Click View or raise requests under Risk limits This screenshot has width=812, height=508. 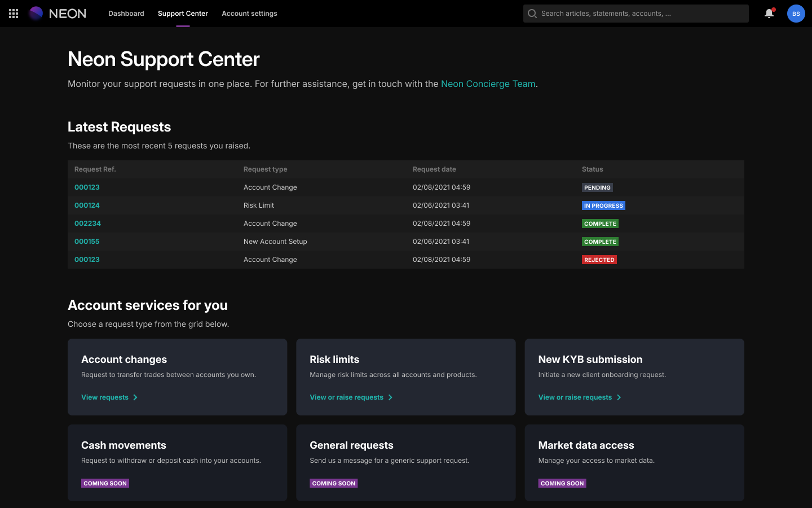[346, 397]
